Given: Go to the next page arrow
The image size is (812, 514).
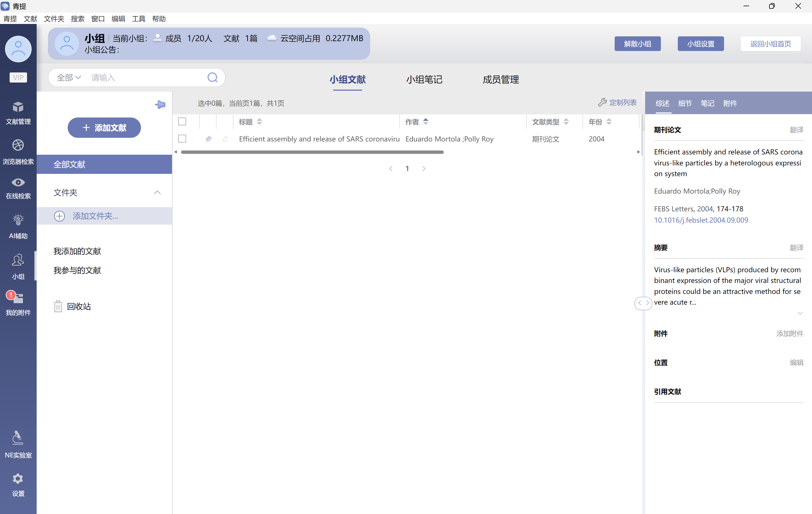Looking at the screenshot, I should coord(424,168).
